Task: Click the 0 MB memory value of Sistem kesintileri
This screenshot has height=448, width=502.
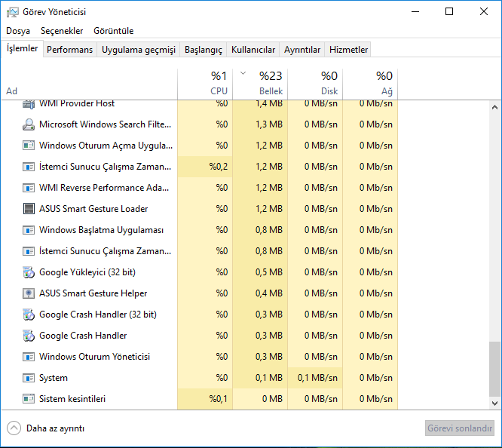Action: (260, 399)
